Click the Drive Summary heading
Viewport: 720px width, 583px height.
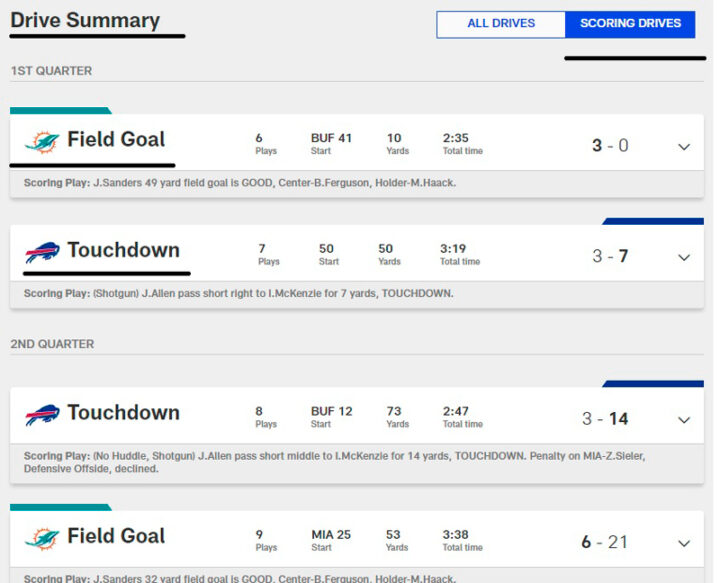pos(85,20)
